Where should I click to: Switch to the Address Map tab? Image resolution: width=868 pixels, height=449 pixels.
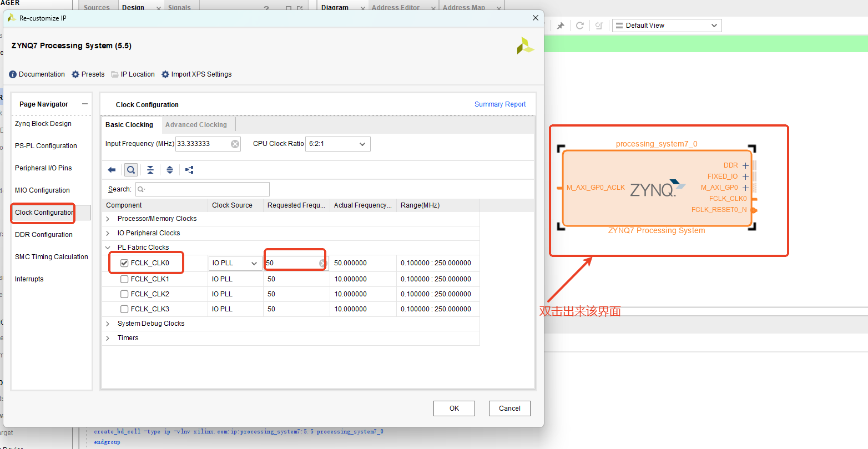pos(464,7)
